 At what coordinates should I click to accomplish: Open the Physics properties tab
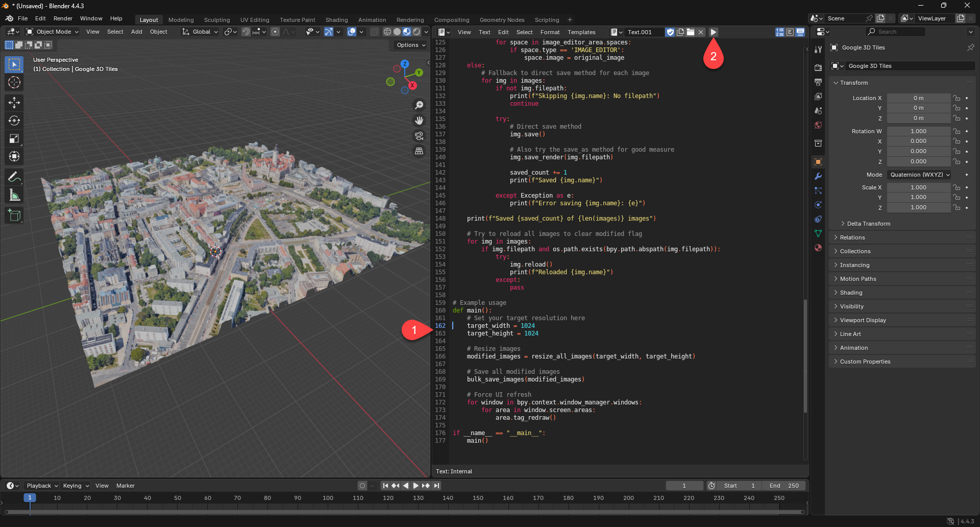click(818, 205)
